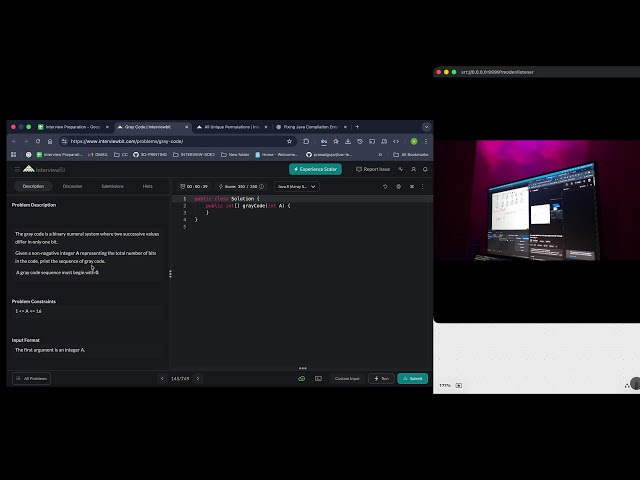640x480 pixels.
Task: Go to the next problem arrow
Action: pos(198,379)
